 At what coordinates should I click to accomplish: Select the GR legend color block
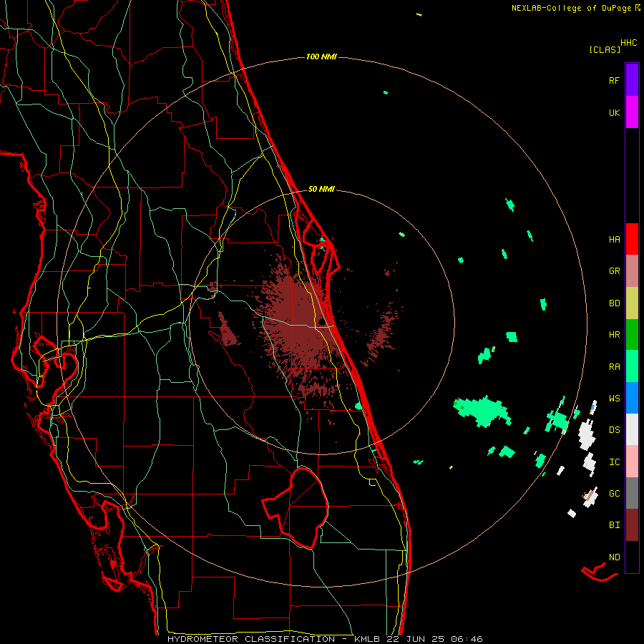point(632,271)
